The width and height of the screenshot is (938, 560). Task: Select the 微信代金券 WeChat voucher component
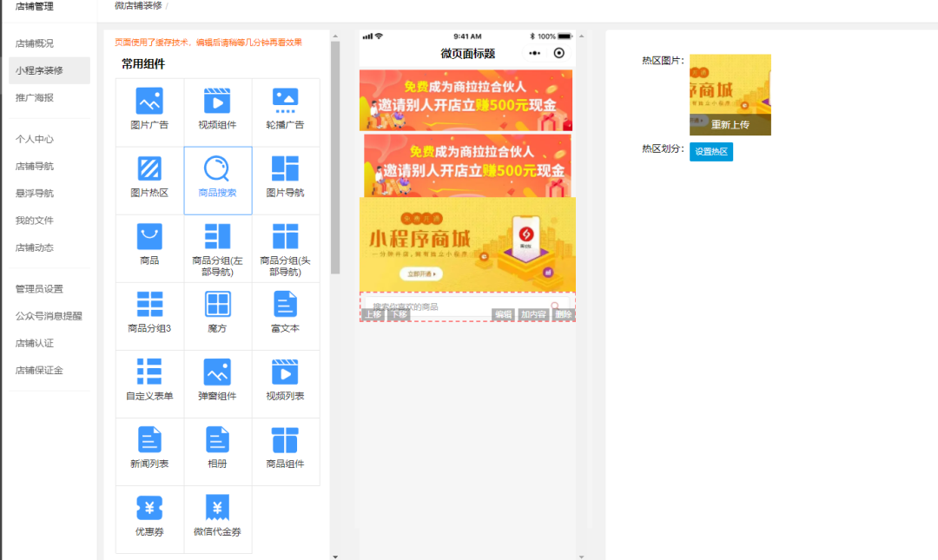(x=217, y=517)
